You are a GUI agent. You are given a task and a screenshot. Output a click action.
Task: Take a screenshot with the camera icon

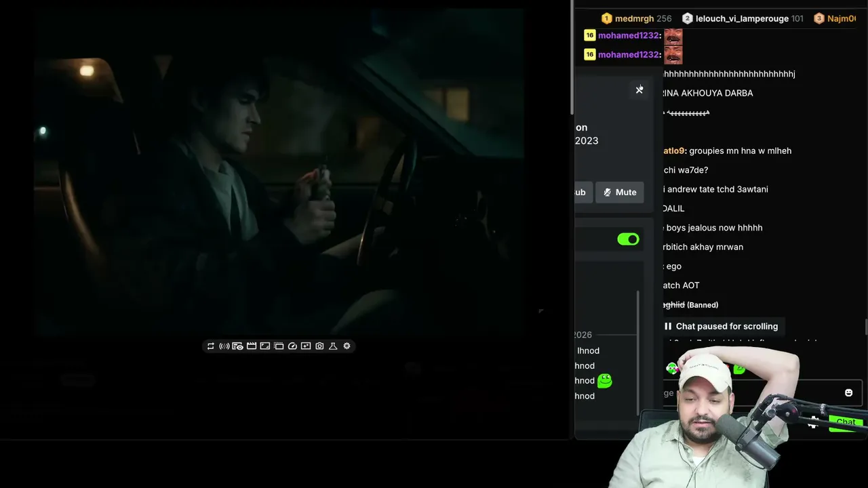point(319,346)
